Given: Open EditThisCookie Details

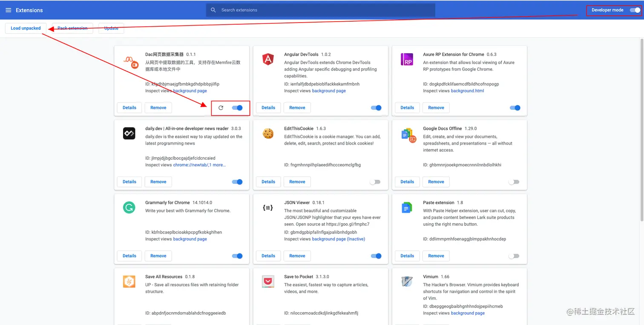Looking at the screenshot, I should 268,182.
